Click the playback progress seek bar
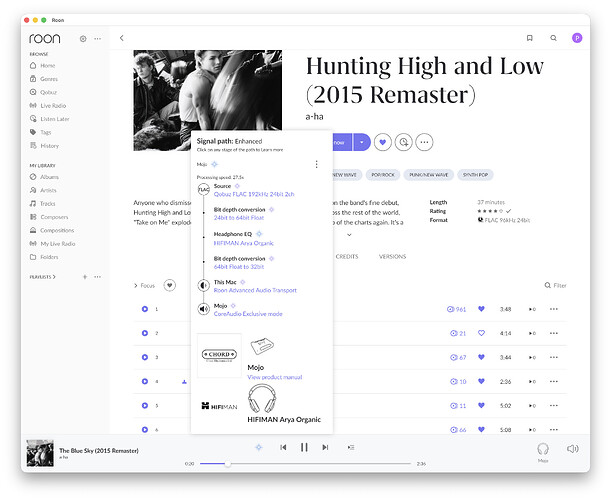The height and width of the screenshot is (499, 611). [300, 463]
